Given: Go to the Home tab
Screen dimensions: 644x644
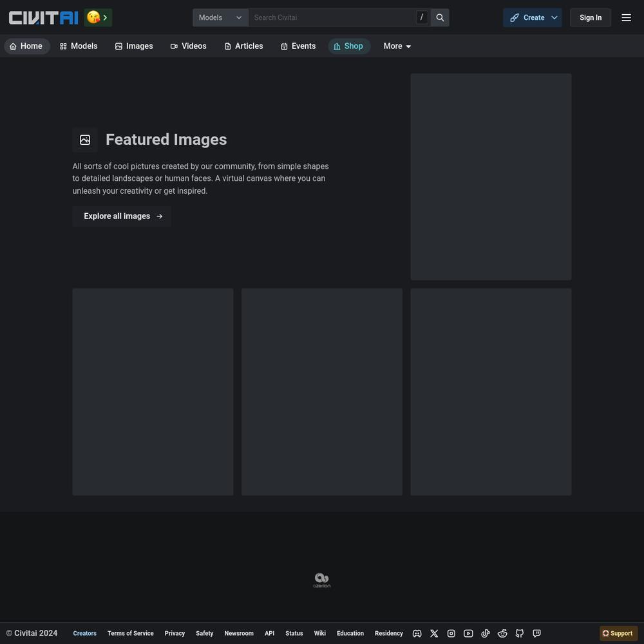Looking at the screenshot, I should click(x=26, y=46).
